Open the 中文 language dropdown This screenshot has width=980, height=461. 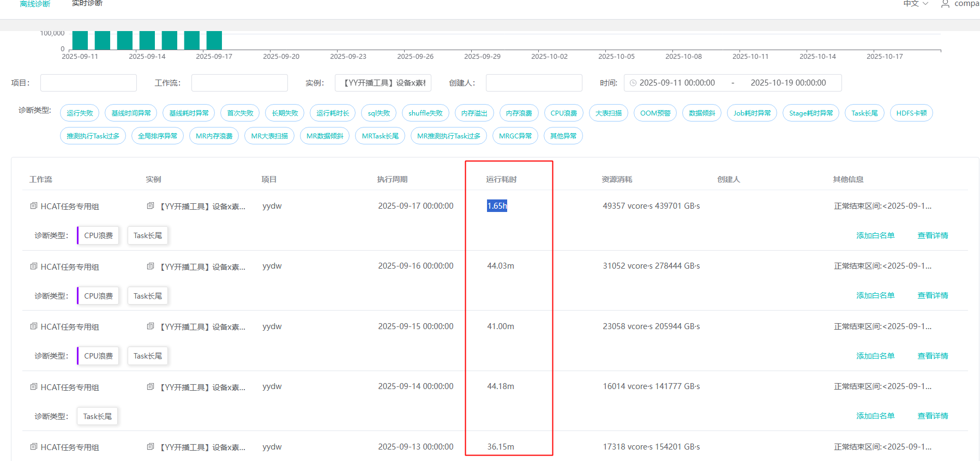915,4
